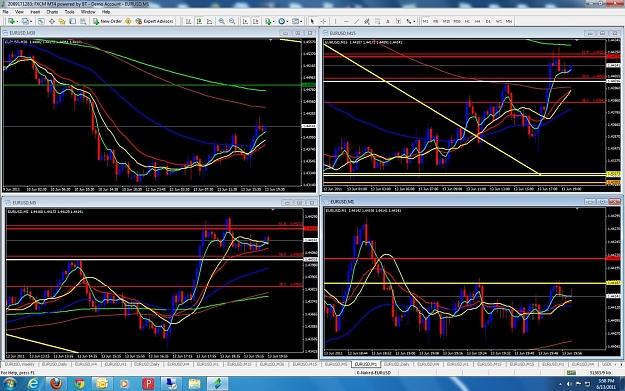Viewport: 625px width, 391px height.
Task: Open the Insert menu
Action: (x=35, y=12)
